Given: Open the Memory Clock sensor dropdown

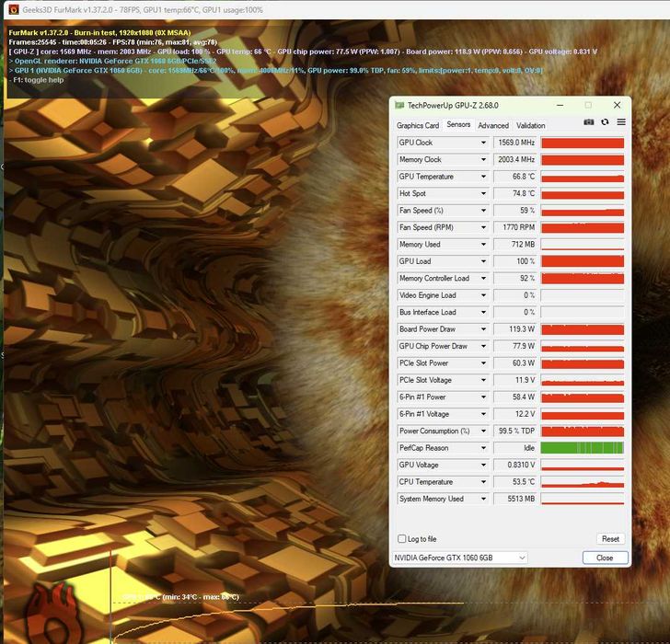Looking at the screenshot, I should coord(483,159).
